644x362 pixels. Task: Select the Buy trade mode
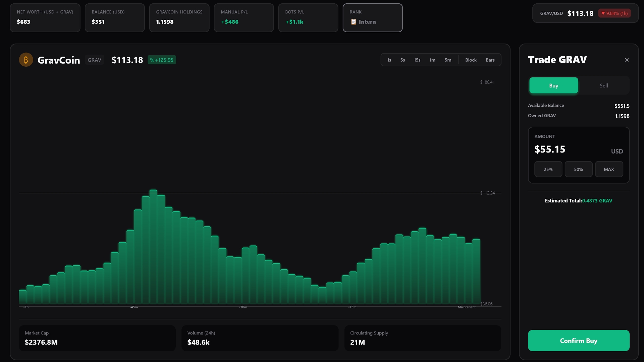point(553,85)
